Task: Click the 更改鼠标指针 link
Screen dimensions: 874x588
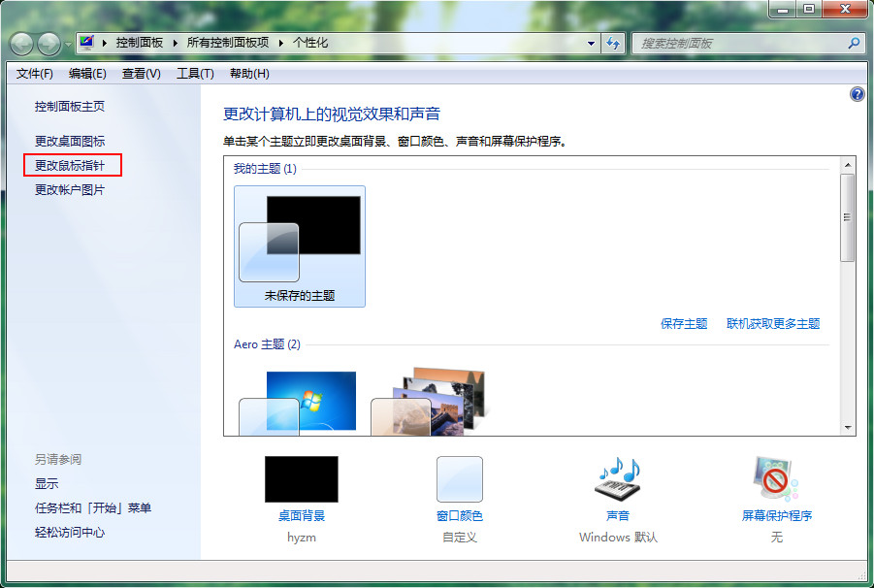Action: (70, 165)
